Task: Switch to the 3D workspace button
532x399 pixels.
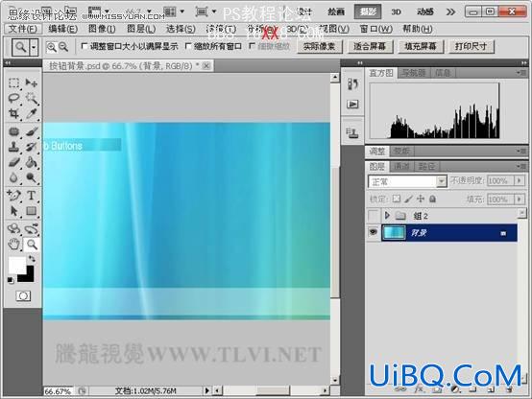Action: pyautogui.click(x=396, y=12)
